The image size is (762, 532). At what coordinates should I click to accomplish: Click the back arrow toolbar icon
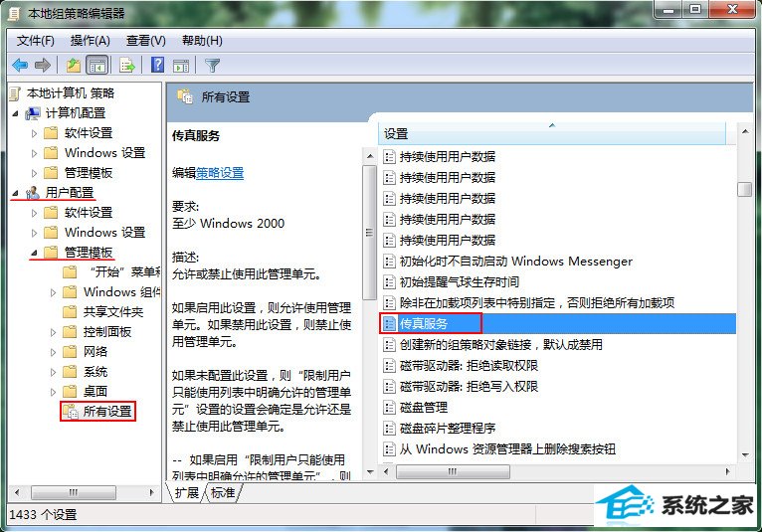pyautogui.click(x=20, y=65)
